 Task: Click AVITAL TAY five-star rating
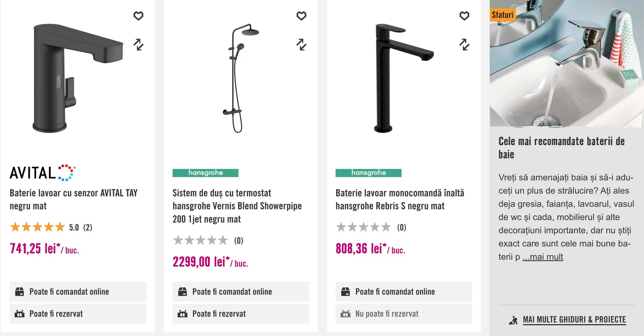tap(37, 227)
